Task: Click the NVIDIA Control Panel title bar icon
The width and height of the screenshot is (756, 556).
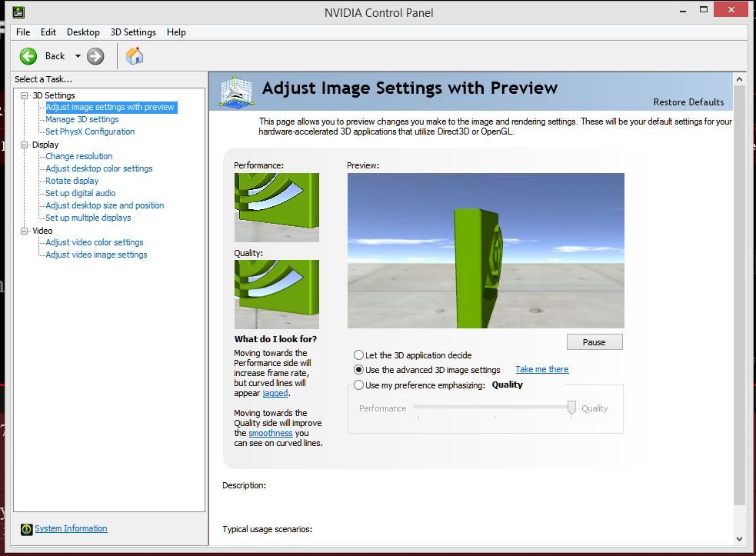Action: tap(18, 12)
